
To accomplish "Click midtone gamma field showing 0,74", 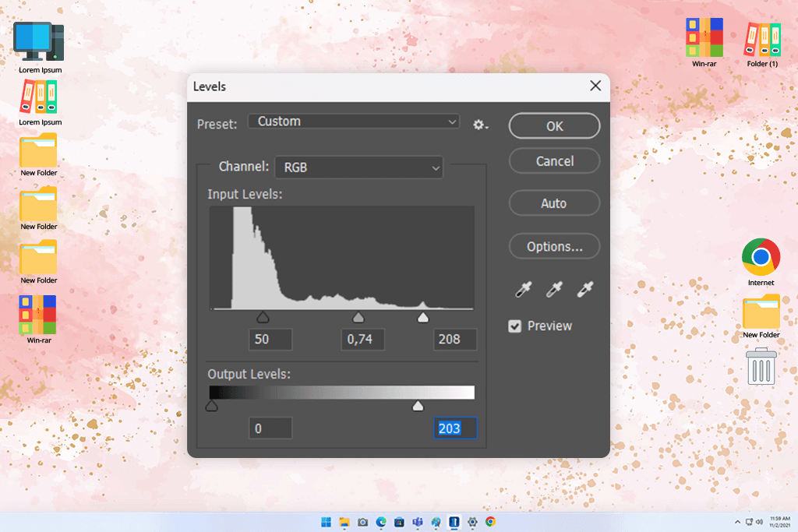I will (x=362, y=340).
